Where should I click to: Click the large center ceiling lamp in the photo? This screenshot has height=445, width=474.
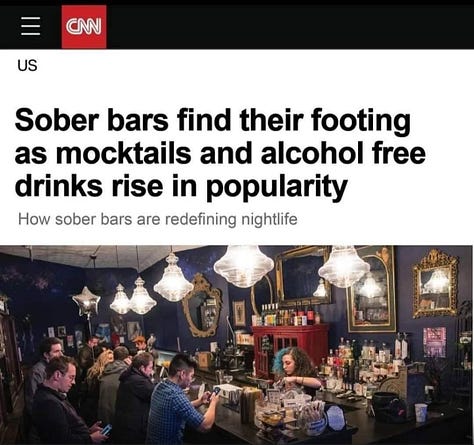coord(244,266)
